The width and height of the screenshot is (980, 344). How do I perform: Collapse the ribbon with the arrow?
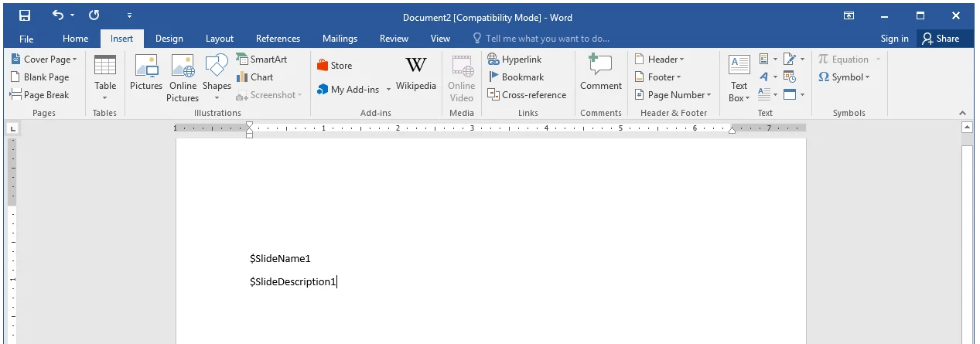tap(963, 113)
